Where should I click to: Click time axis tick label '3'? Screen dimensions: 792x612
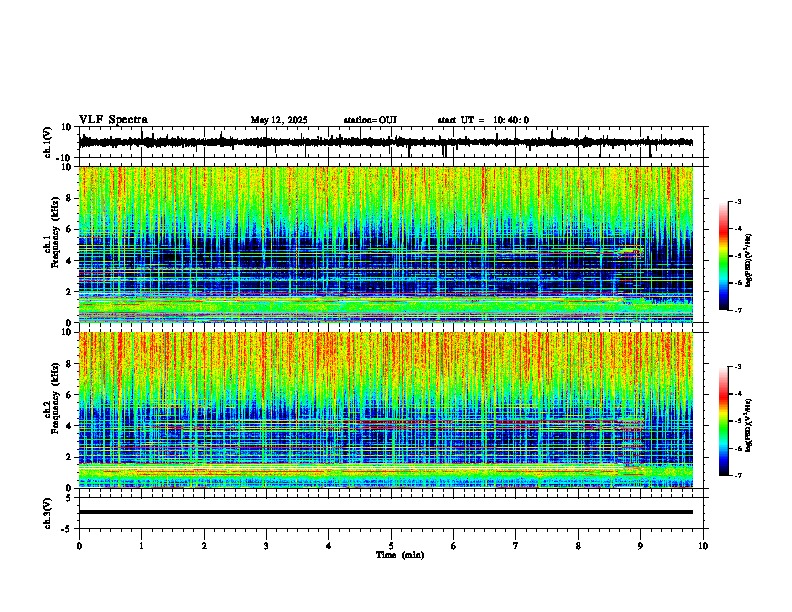pos(266,546)
